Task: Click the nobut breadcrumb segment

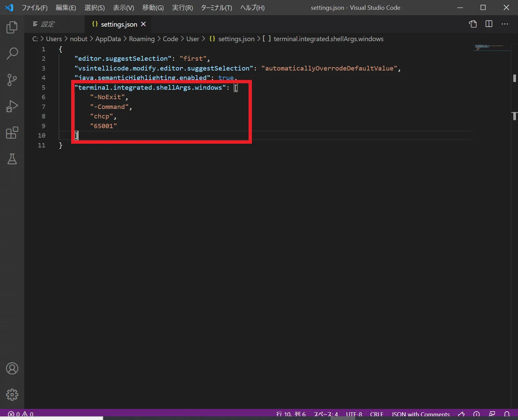Action: [79, 39]
